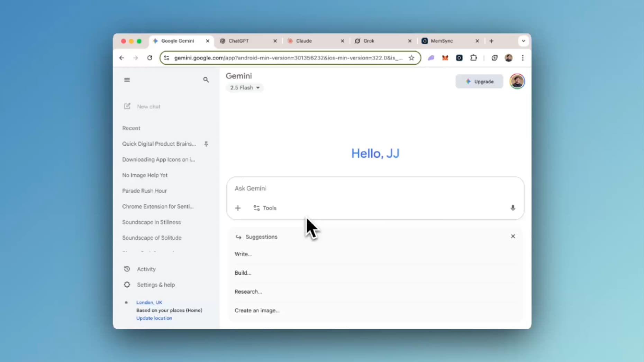Expand the 2.5 Flash model dropdown
Image resolution: width=644 pixels, height=362 pixels.
click(x=245, y=88)
